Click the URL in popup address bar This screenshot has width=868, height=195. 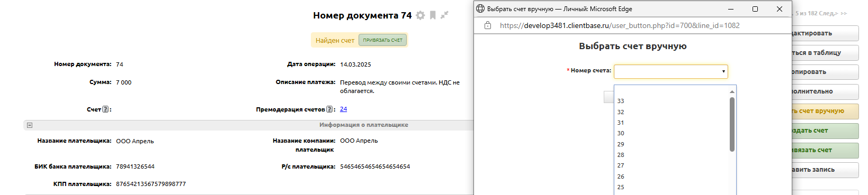620,25
